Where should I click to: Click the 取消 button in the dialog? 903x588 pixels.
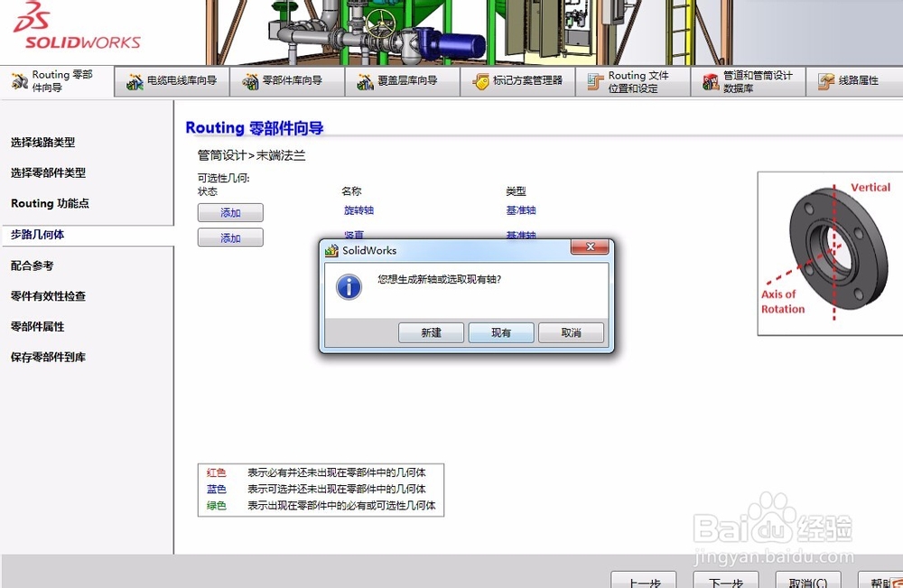pos(572,333)
